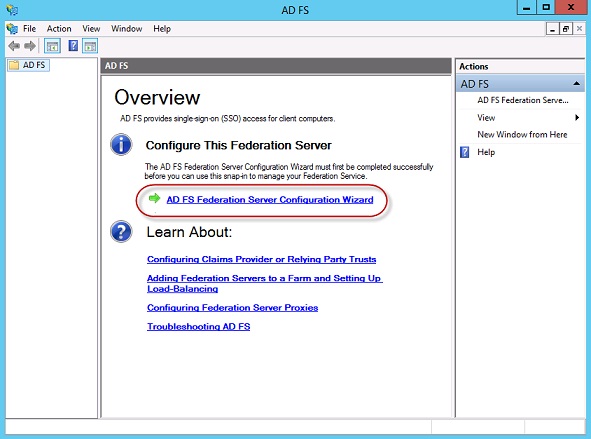591x439 pixels.
Task: Open the Window menu
Action: 126,29
